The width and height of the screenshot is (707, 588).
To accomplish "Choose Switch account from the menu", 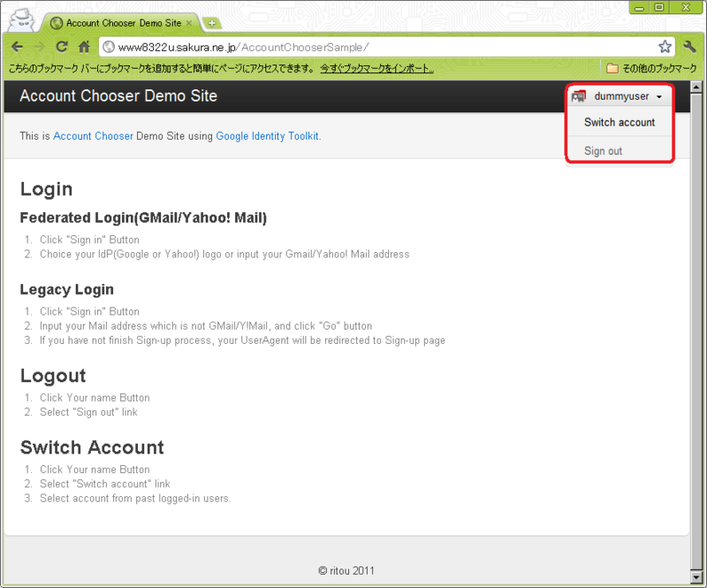I will 620,122.
